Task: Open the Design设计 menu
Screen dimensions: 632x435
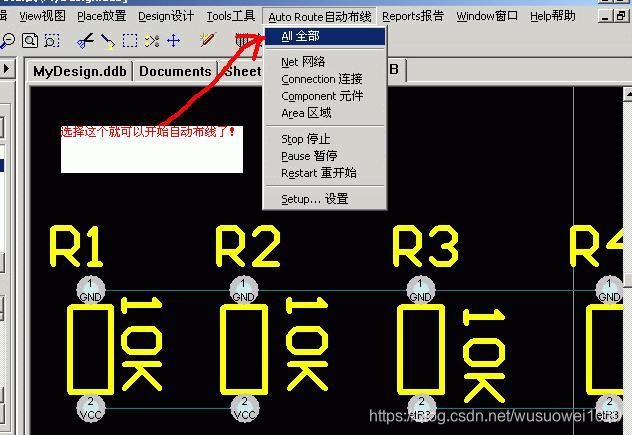Action: point(166,16)
